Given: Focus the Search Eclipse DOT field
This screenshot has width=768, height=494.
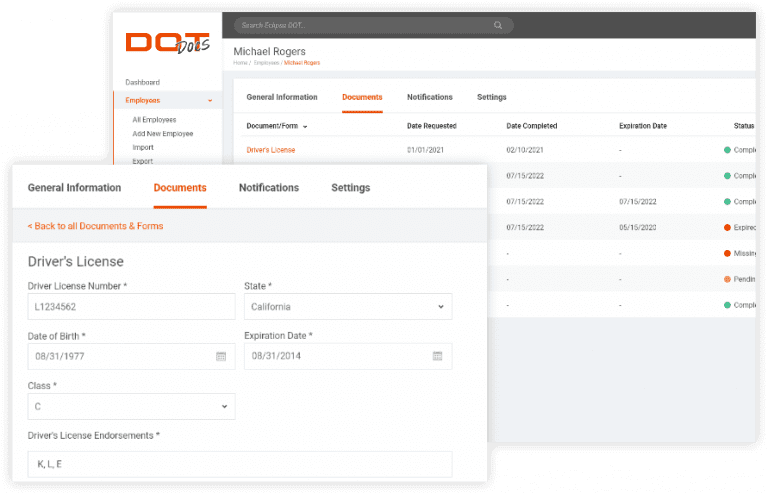Looking at the screenshot, I should [374, 25].
